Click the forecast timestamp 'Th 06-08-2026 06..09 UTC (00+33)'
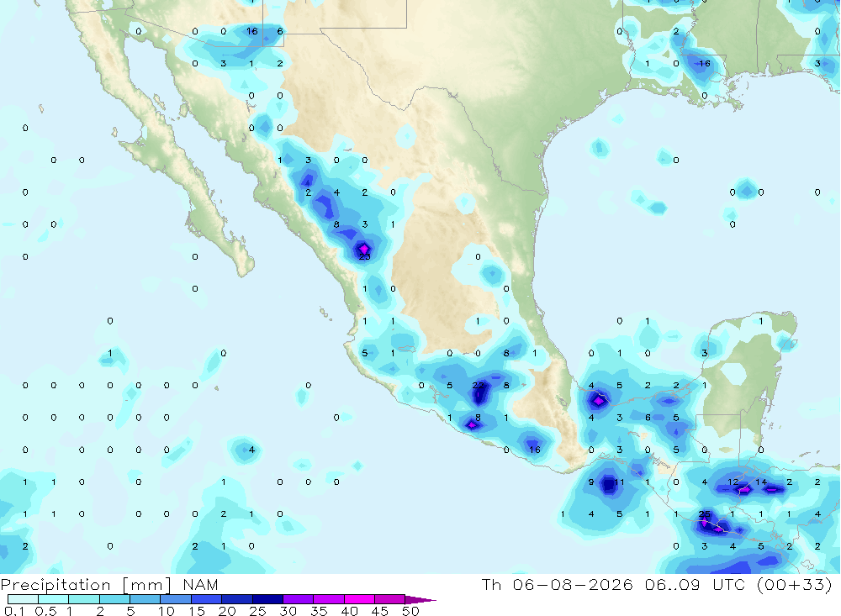 tap(657, 584)
